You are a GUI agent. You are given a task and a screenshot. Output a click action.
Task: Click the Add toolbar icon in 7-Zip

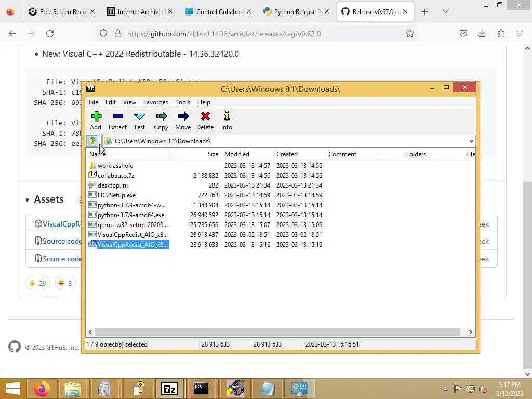[96, 121]
